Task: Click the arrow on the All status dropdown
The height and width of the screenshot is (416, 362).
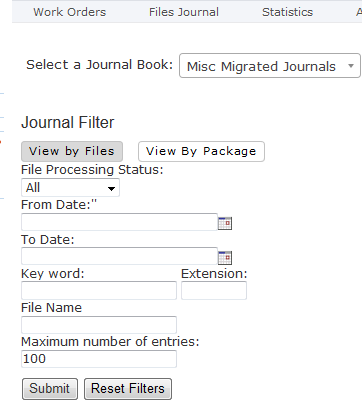Action: point(111,189)
